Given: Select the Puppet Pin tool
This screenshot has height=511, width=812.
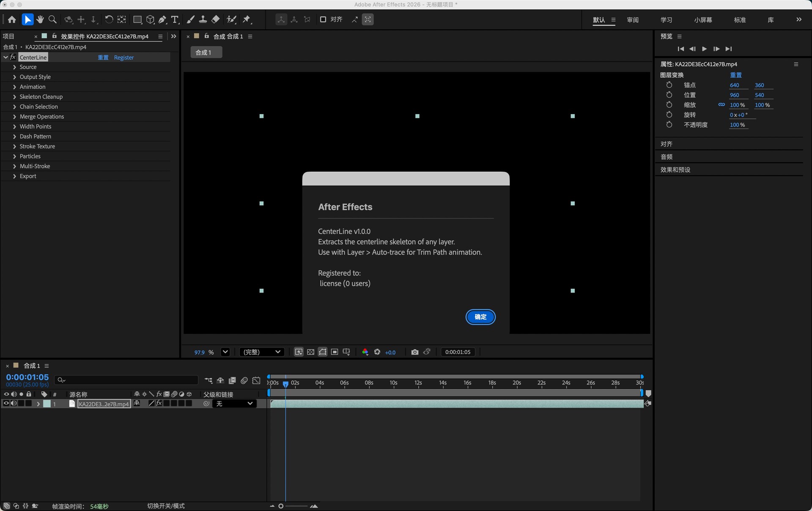Looking at the screenshot, I should coord(247,19).
